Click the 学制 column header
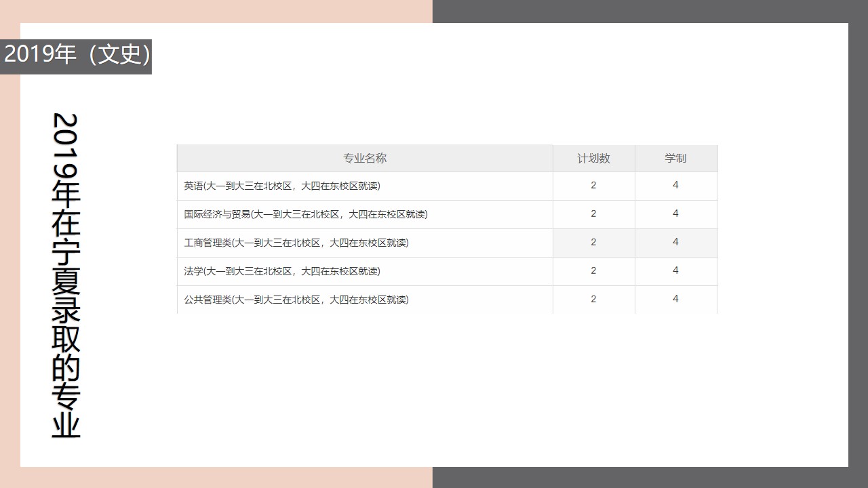 coord(675,158)
